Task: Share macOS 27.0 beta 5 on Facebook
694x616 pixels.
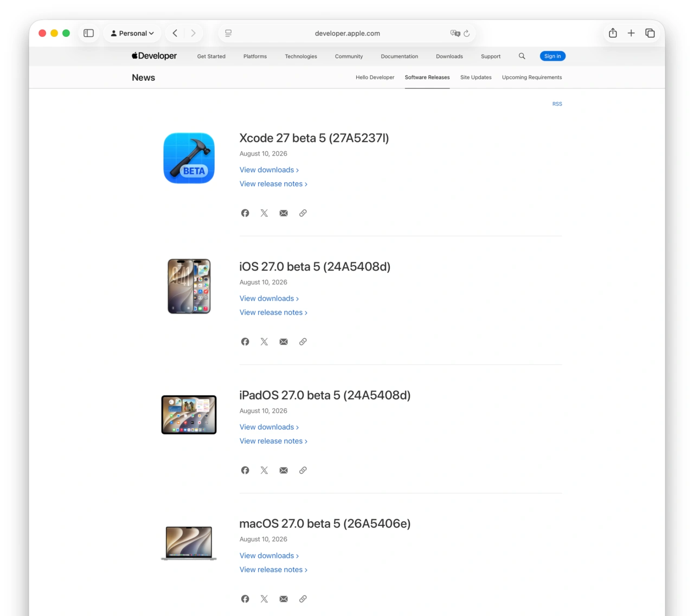Action: click(x=245, y=599)
